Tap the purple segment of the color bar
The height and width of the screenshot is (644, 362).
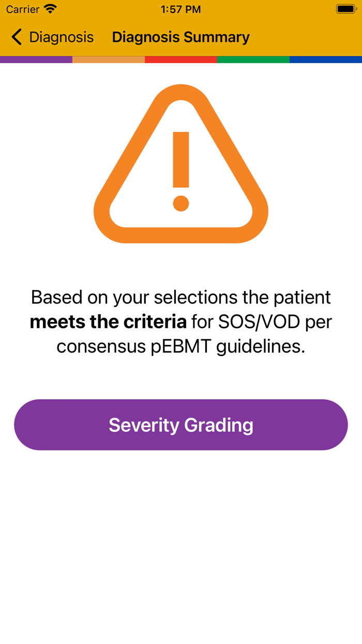point(36,60)
